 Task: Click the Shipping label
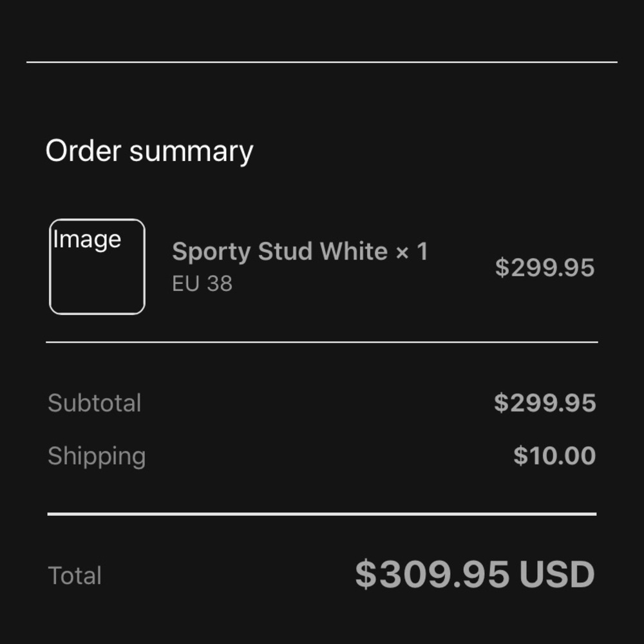(97, 457)
